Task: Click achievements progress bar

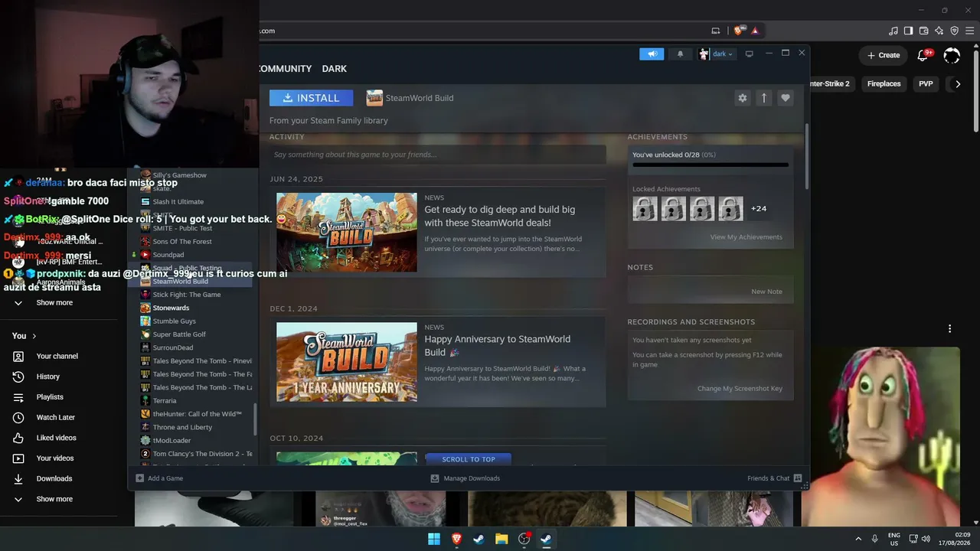Action: point(710,165)
